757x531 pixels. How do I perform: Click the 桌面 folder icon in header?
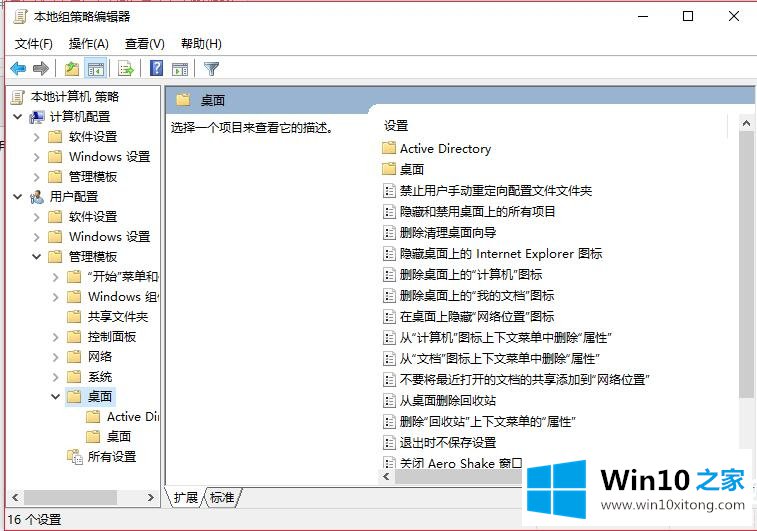click(x=183, y=100)
